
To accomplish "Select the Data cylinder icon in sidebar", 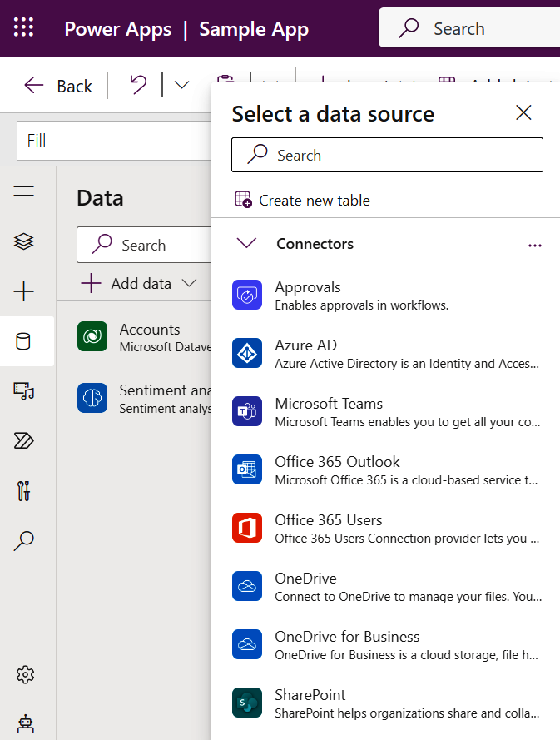I will [x=24, y=341].
